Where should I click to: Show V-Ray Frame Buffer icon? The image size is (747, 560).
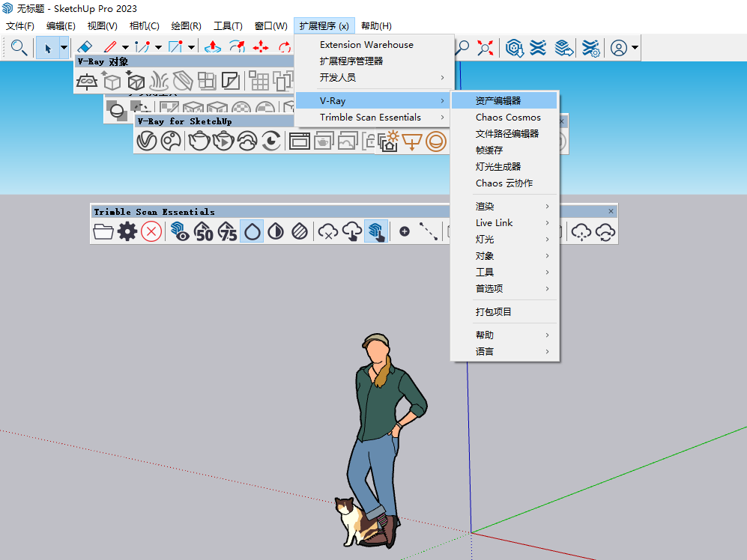299,141
